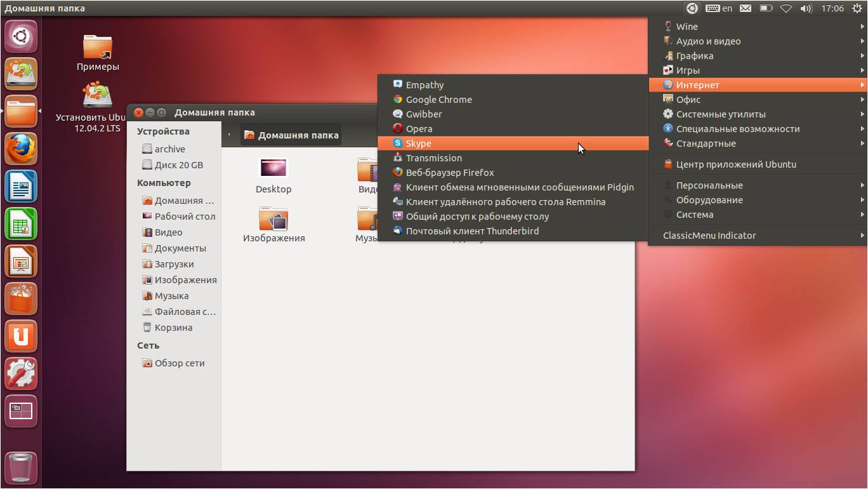The width and height of the screenshot is (868, 489).
Task: Click Домашняя папка path bar button
Action: click(291, 135)
